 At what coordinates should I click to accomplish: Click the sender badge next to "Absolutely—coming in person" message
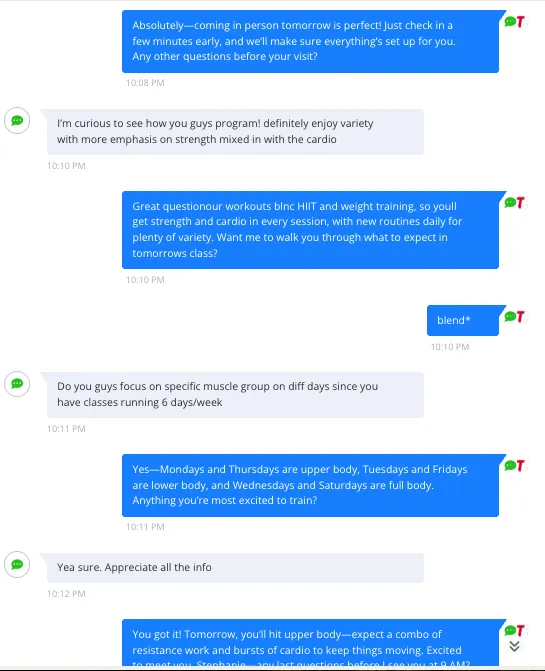pyautogui.click(x=515, y=21)
